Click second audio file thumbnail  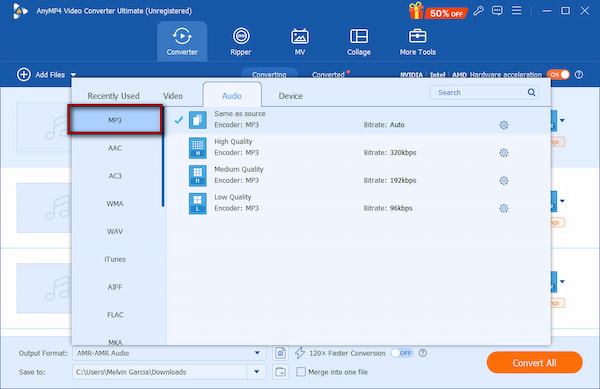pos(44,208)
